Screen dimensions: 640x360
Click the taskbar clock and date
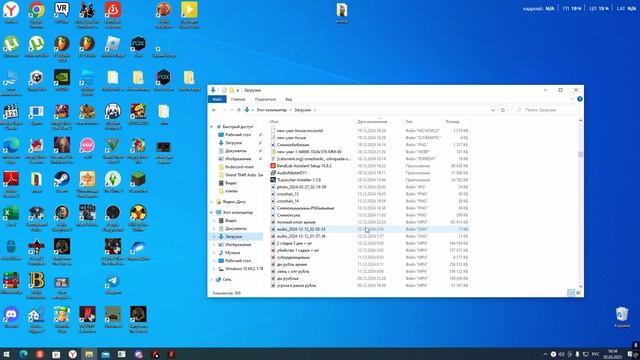point(613,354)
